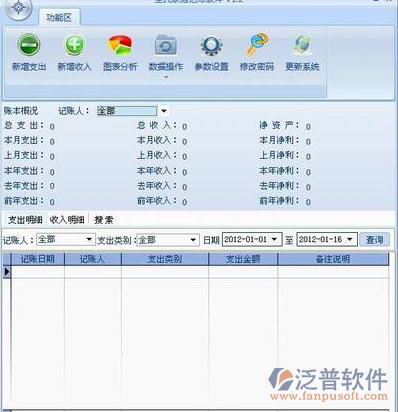Click the 新增支出 red minus icon
398x412 pixels.
tap(29, 45)
